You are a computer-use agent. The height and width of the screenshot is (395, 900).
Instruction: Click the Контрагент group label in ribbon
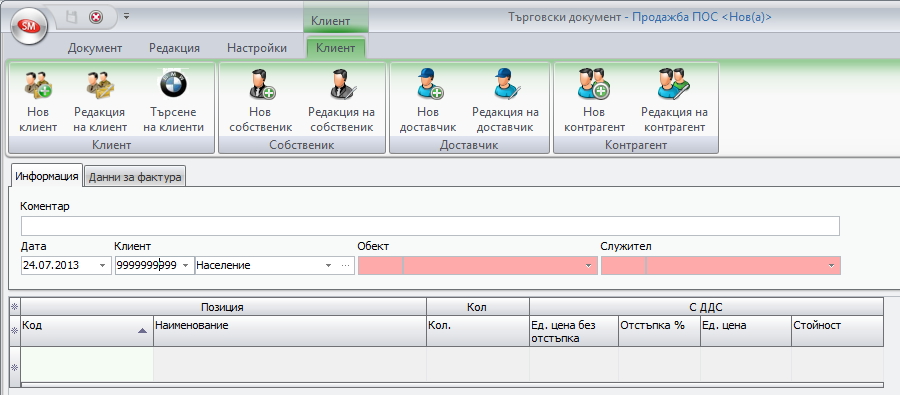coord(636,145)
